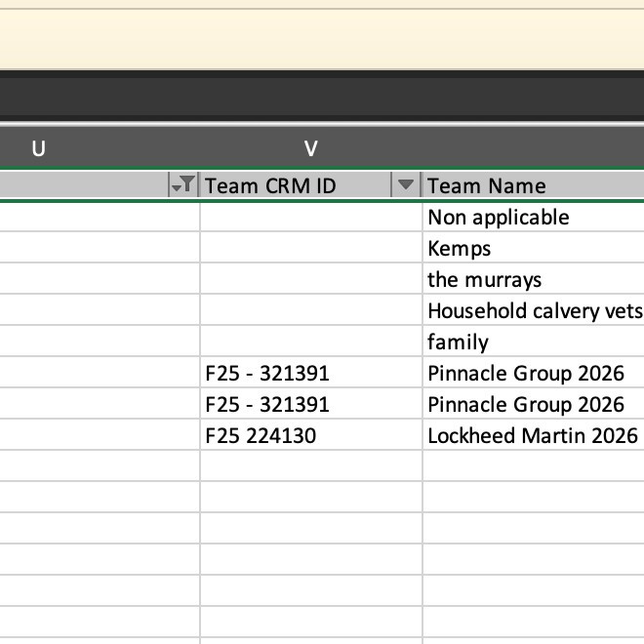Click the empty CRM ID cell beside family

pyautogui.click(x=310, y=342)
